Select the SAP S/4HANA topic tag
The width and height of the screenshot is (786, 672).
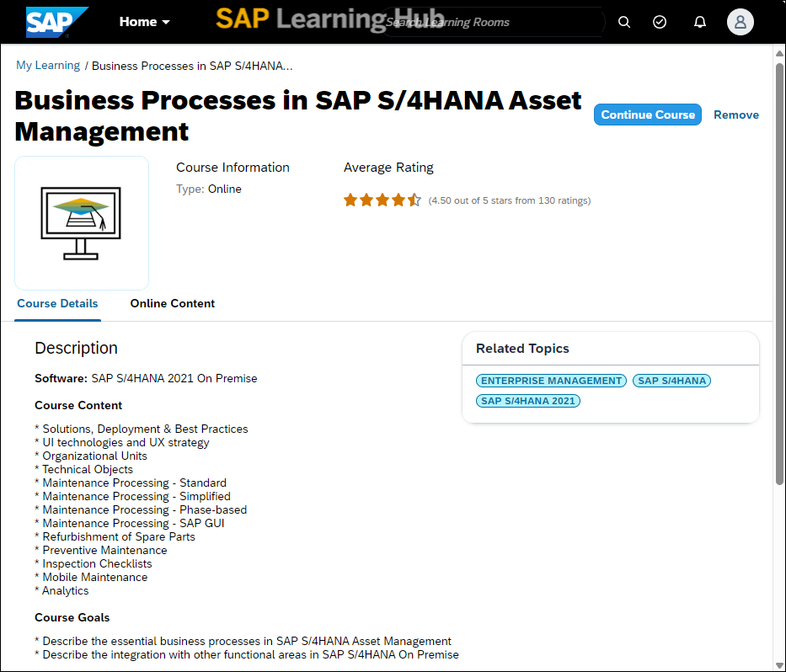tap(671, 381)
